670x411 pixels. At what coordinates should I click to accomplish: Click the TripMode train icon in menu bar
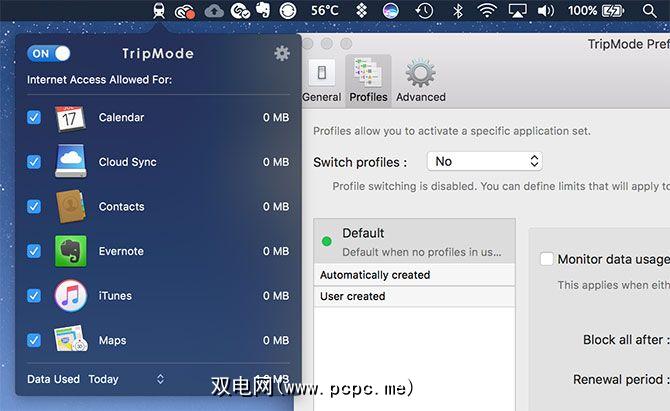[159, 10]
